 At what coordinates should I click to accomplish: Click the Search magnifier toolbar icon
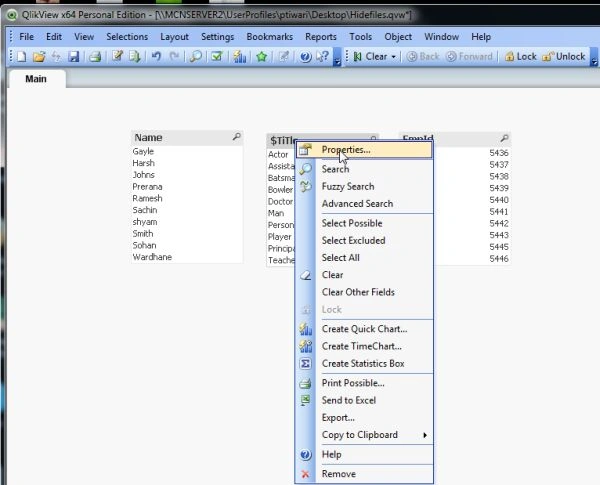196,57
